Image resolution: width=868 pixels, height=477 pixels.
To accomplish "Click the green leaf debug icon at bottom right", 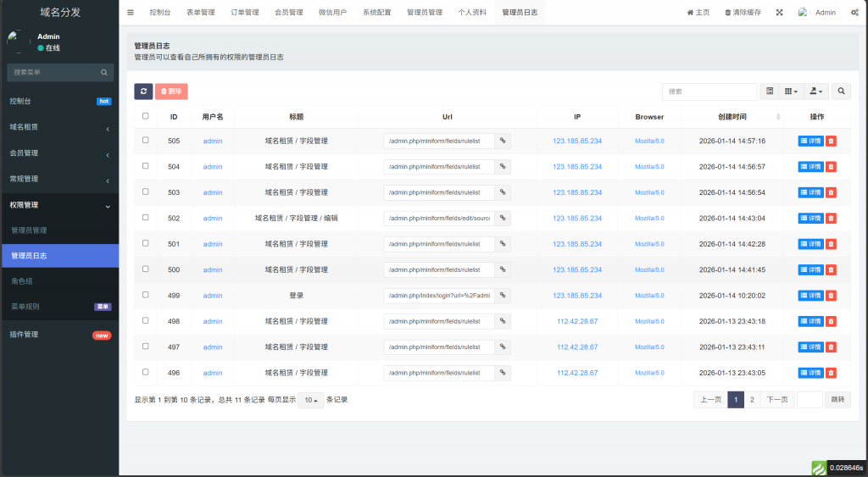I will (820, 469).
